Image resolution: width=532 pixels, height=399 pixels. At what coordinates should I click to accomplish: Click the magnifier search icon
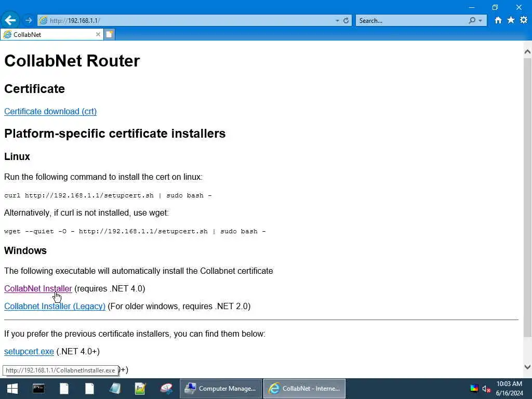pyautogui.click(x=472, y=21)
